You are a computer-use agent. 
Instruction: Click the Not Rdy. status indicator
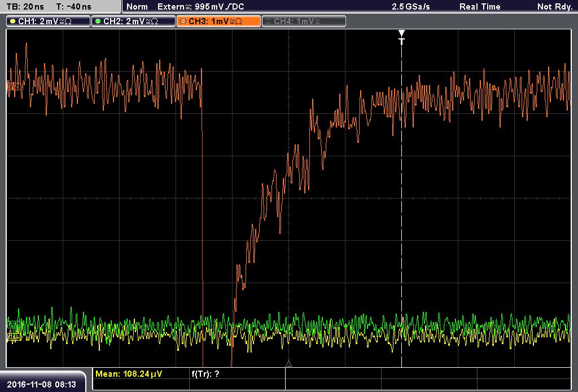point(554,7)
